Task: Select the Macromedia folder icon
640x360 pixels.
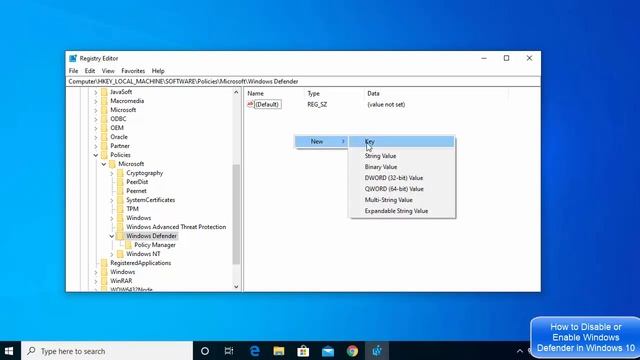Action: pos(104,101)
